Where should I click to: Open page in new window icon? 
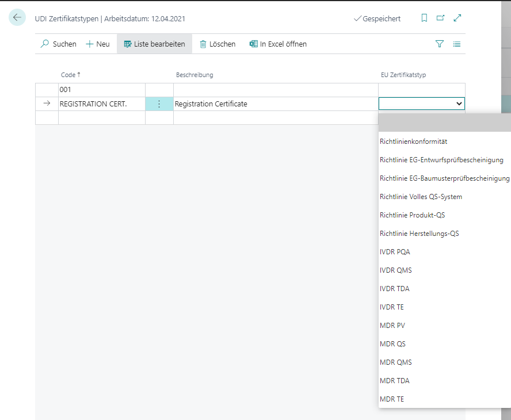(440, 18)
